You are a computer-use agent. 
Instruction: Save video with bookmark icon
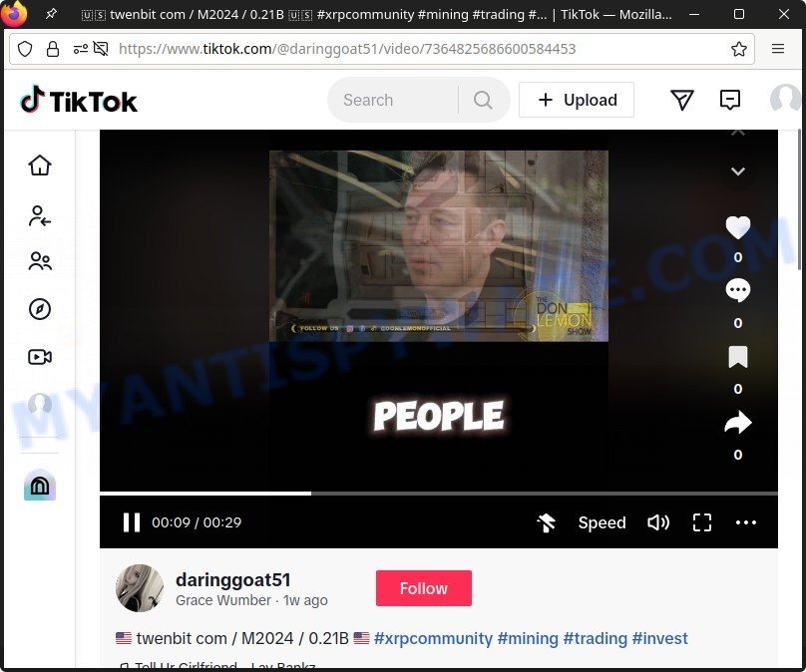click(x=738, y=357)
